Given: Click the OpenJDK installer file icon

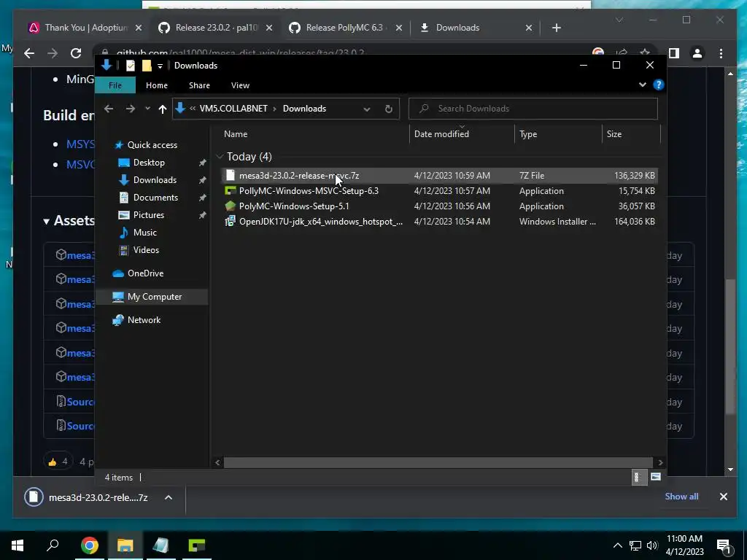Looking at the screenshot, I should (x=230, y=222).
